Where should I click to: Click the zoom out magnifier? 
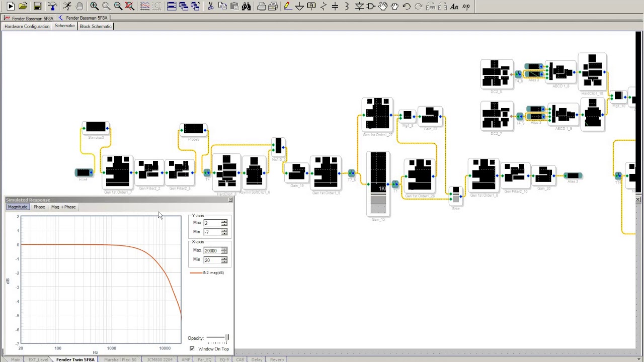pyautogui.click(x=118, y=6)
